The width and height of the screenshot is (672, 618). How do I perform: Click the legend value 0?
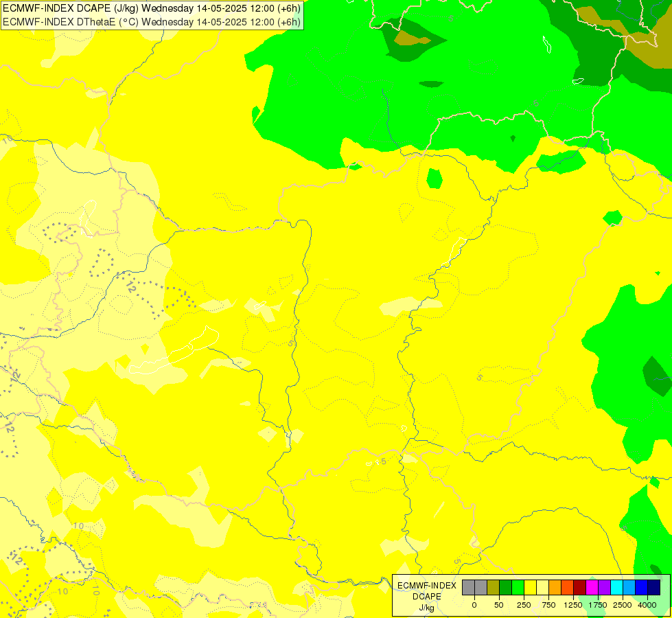coord(474,605)
